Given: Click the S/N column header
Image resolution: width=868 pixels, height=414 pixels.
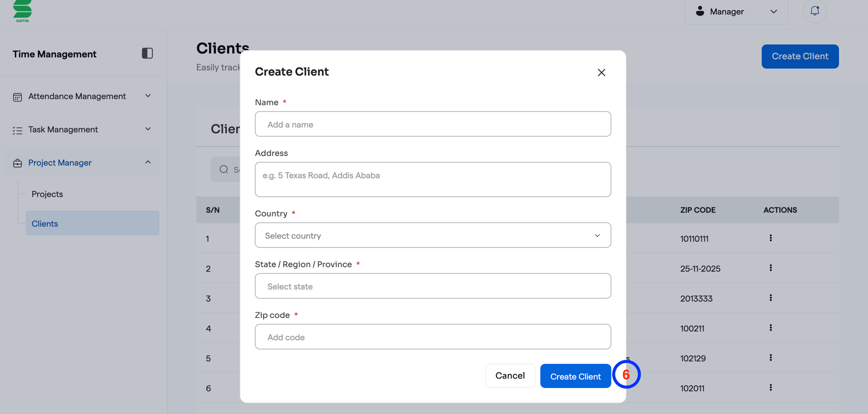Looking at the screenshot, I should point(213,210).
